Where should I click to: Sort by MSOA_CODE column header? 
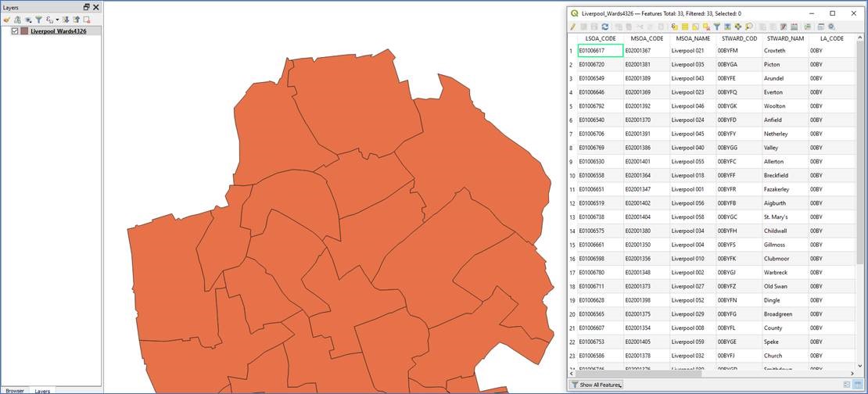pos(647,39)
